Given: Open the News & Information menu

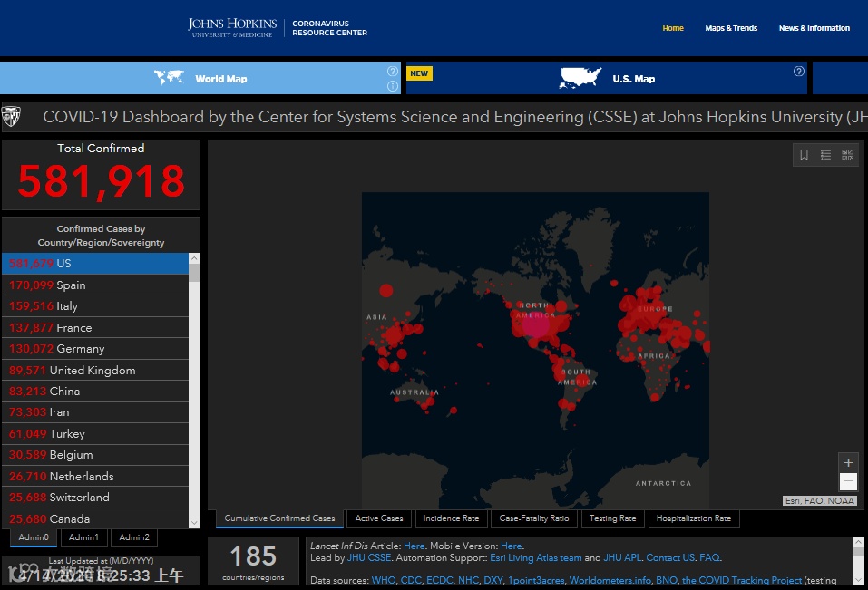Looking at the screenshot, I should (814, 28).
